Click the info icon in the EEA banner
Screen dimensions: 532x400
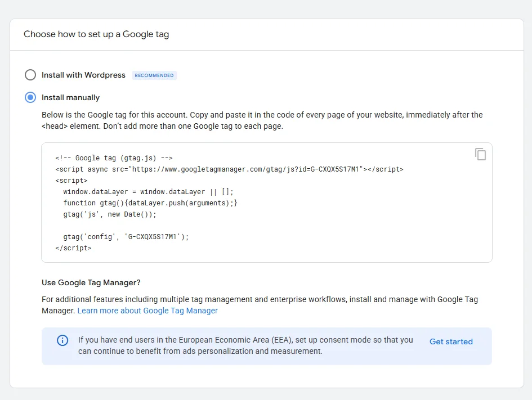coord(62,340)
